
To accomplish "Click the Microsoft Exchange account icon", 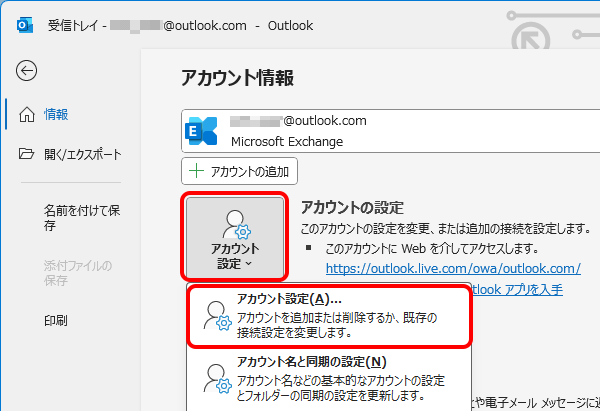I will [204, 131].
